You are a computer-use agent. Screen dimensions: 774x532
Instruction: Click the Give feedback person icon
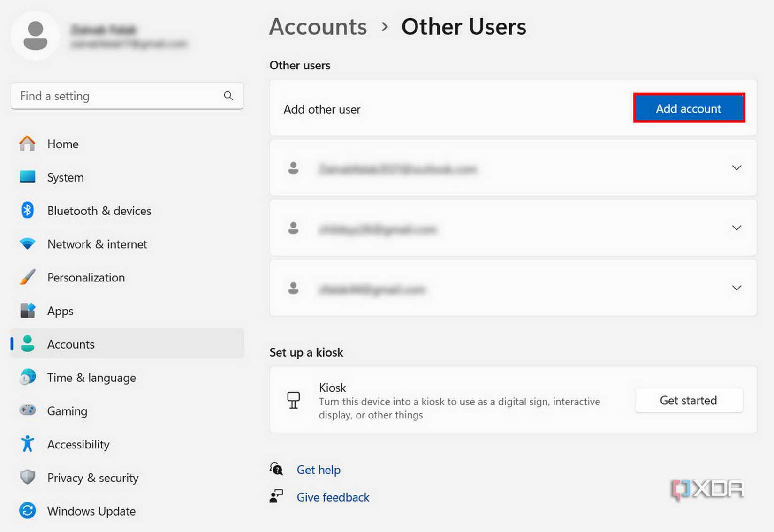[x=276, y=496]
